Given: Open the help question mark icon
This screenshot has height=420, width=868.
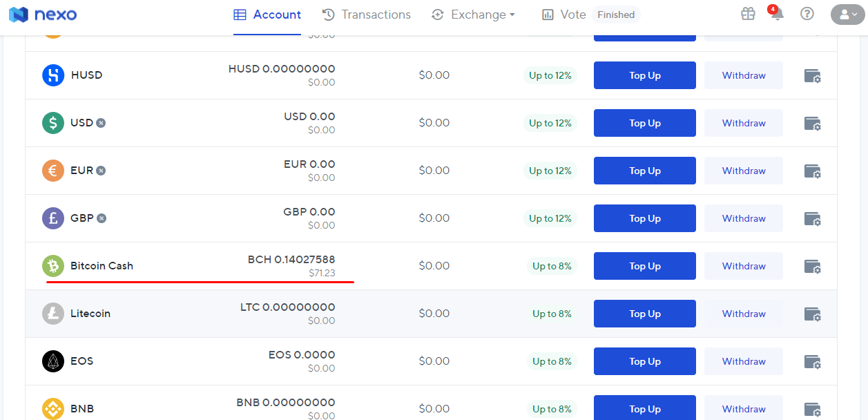Looking at the screenshot, I should [x=807, y=14].
